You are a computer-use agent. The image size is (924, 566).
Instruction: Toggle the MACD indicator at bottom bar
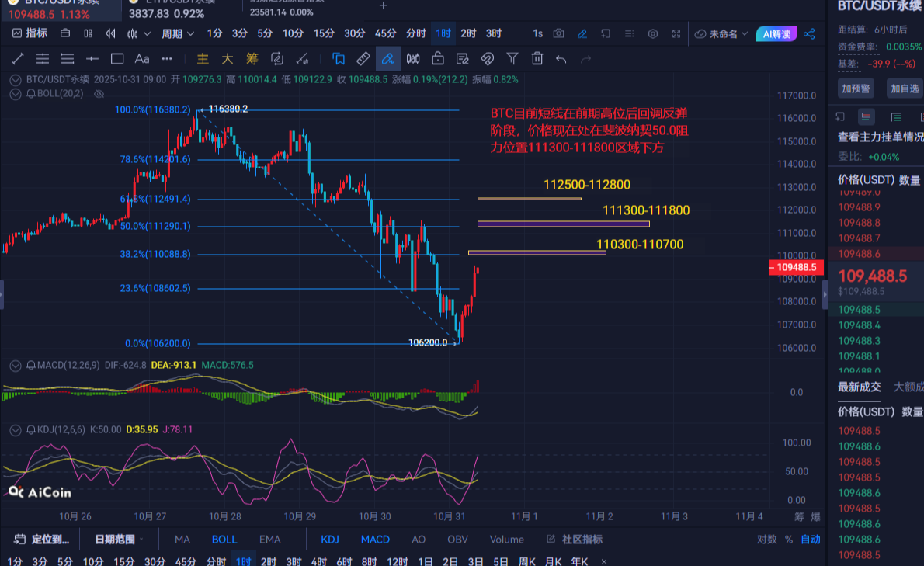375,540
